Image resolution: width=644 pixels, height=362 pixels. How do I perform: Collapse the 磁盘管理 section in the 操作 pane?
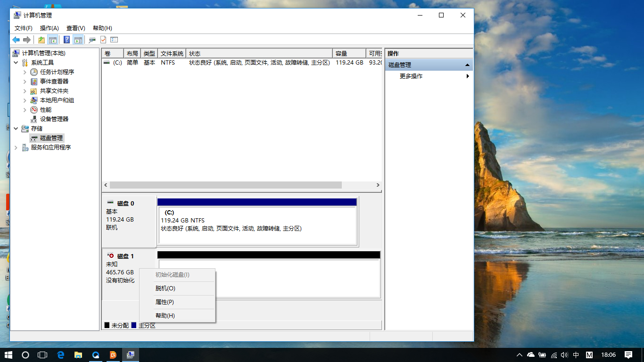pos(467,65)
